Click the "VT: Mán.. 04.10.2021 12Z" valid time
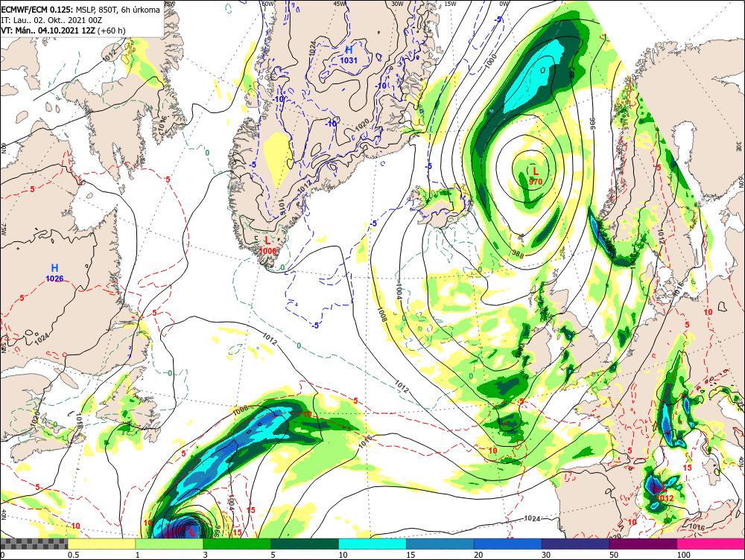This screenshot has height=560, width=745. point(48,31)
